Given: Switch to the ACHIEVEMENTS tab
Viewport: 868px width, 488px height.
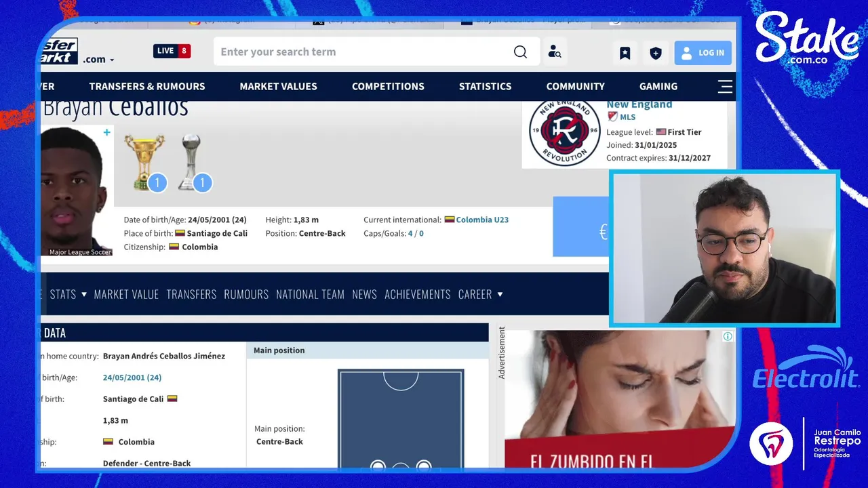Looking at the screenshot, I should tap(418, 294).
